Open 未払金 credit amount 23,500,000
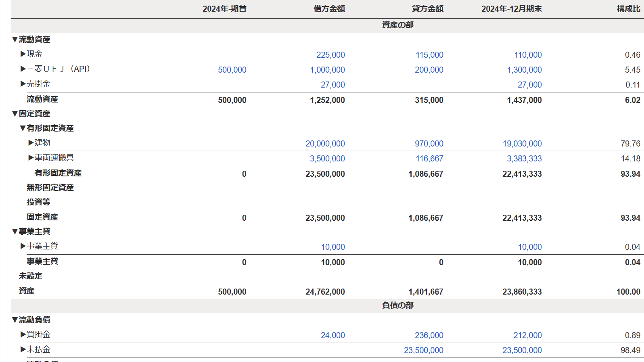The height and width of the screenshot is (362, 644). point(424,350)
